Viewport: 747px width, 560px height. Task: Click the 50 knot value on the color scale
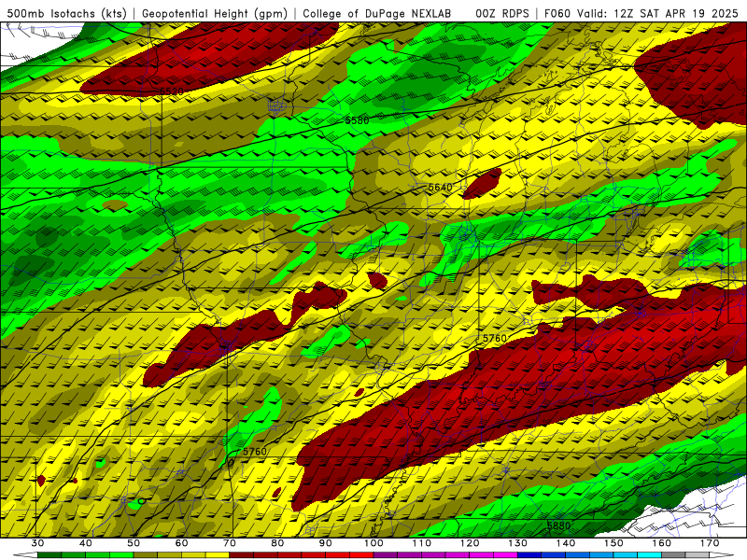click(x=134, y=543)
